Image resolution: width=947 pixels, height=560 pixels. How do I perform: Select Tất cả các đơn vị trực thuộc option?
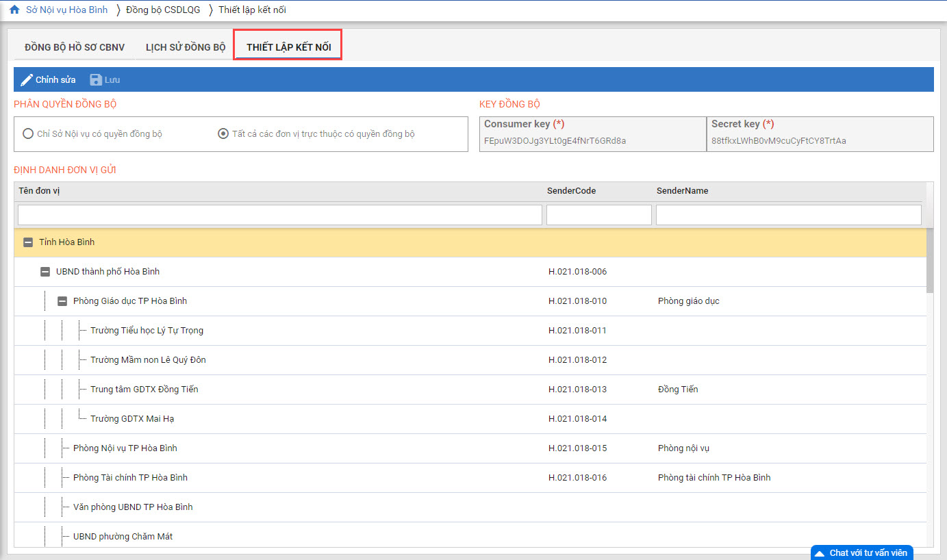(x=223, y=134)
